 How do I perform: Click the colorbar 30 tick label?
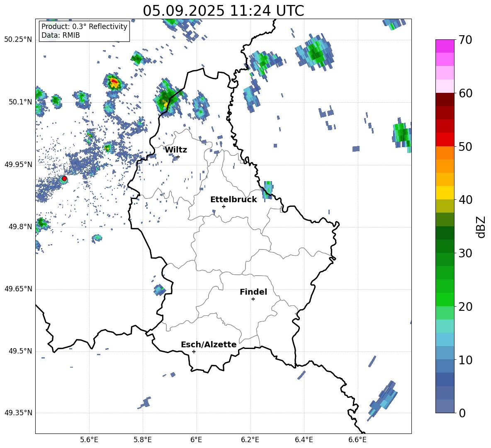(x=465, y=253)
